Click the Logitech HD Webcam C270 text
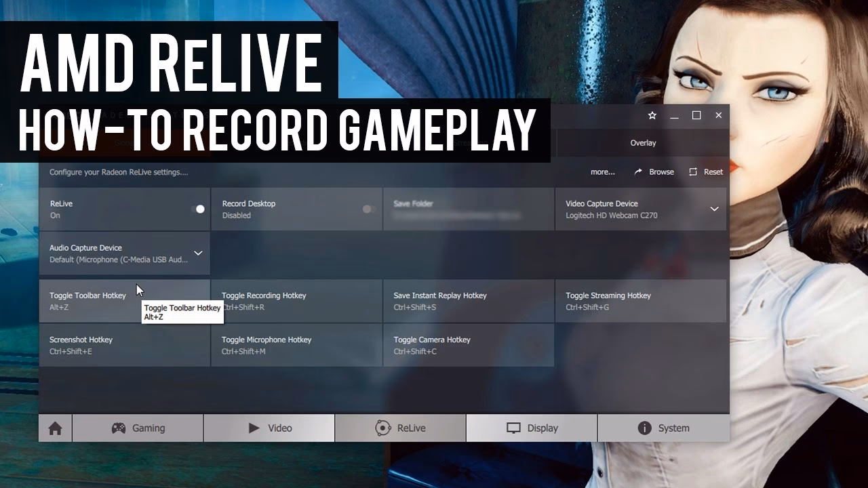 [612, 216]
